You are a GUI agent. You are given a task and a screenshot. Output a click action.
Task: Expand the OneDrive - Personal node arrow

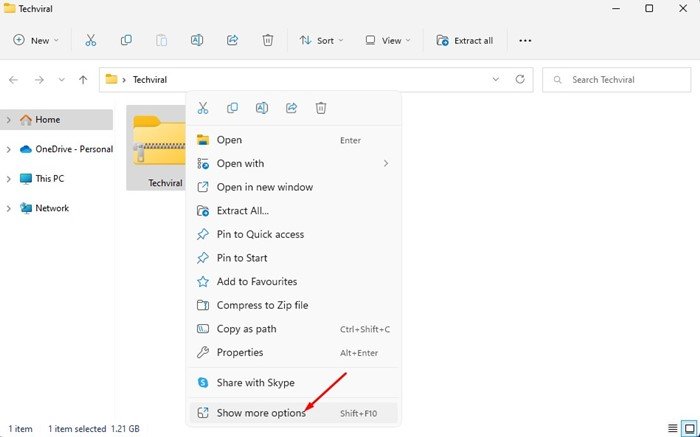tap(8, 150)
